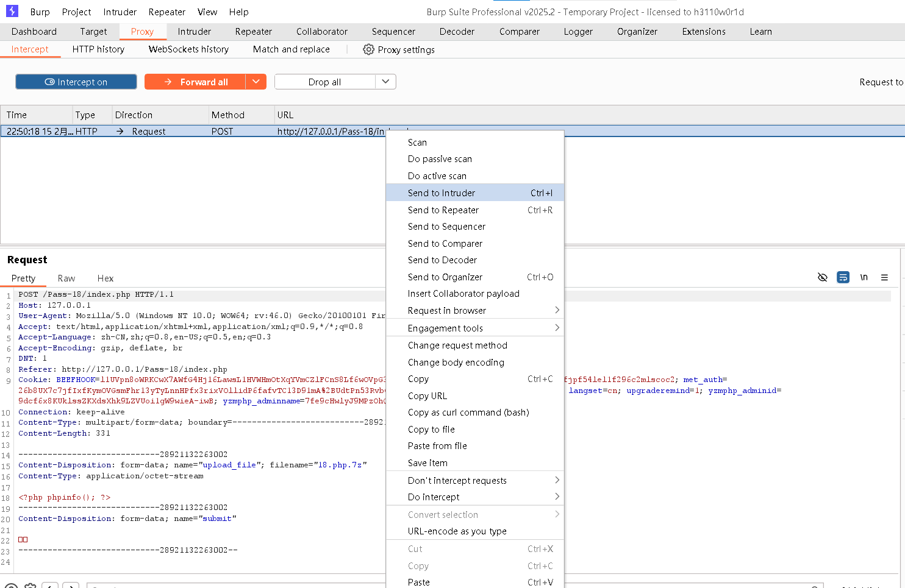Image resolution: width=905 pixels, height=588 pixels.
Task: Choose Change request method
Action: tap(475, 345)
